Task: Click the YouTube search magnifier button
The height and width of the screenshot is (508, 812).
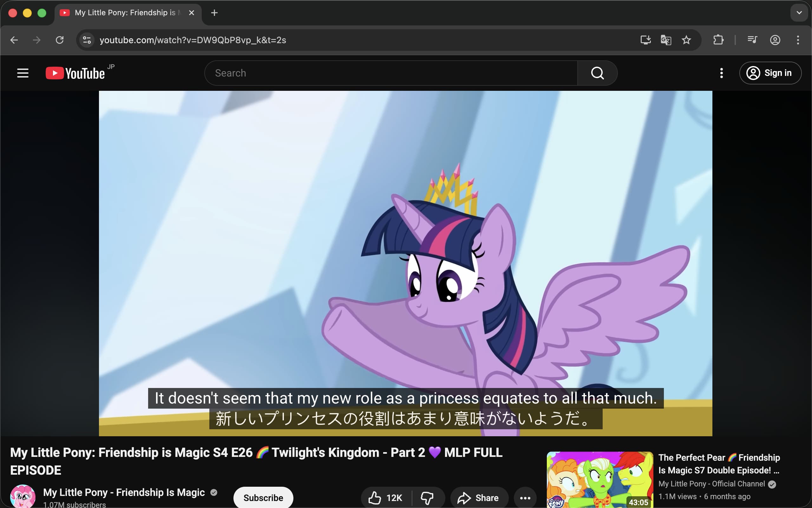Action: click(x=597, y=73)
